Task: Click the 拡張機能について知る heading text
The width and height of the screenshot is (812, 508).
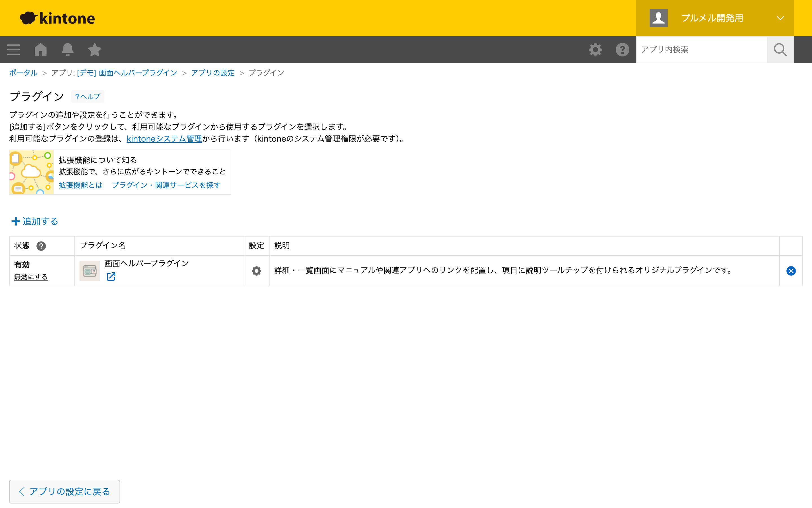Action: tap(98, 160)
